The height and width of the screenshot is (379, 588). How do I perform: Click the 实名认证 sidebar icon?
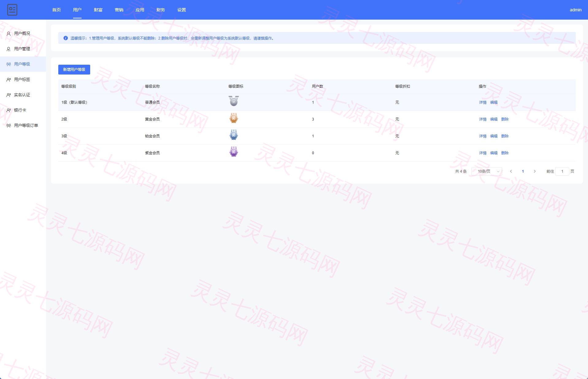click(9, 95)
